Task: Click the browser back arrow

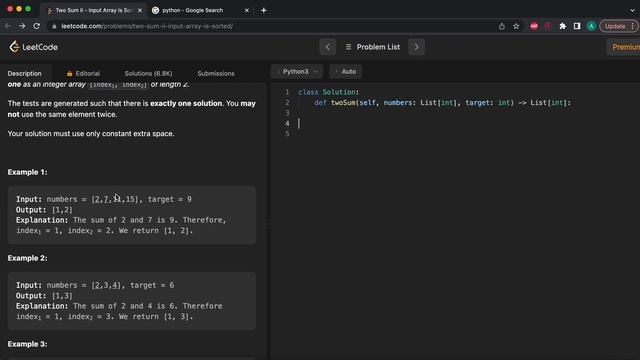Action: tap(8, 26)
